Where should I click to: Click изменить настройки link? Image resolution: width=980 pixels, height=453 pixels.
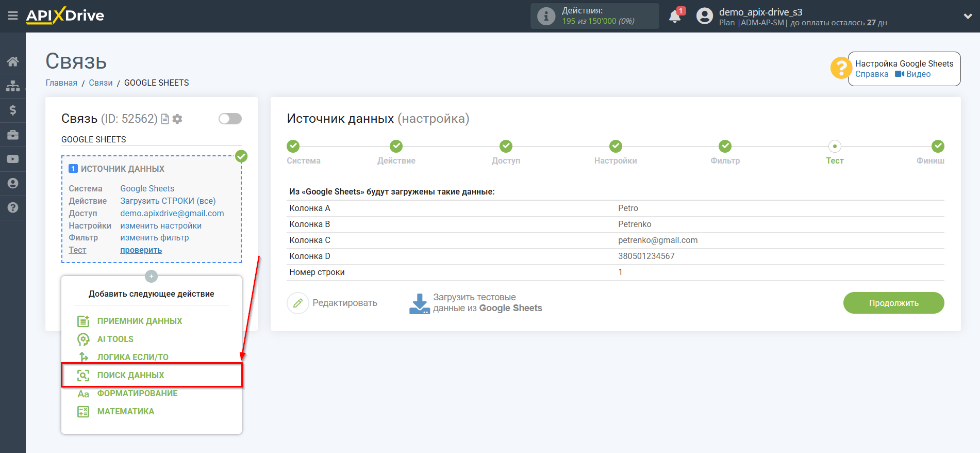point(161,225)
